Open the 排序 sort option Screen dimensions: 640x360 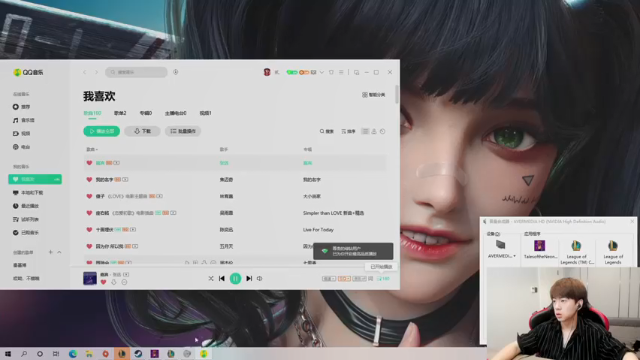[348, 131]
